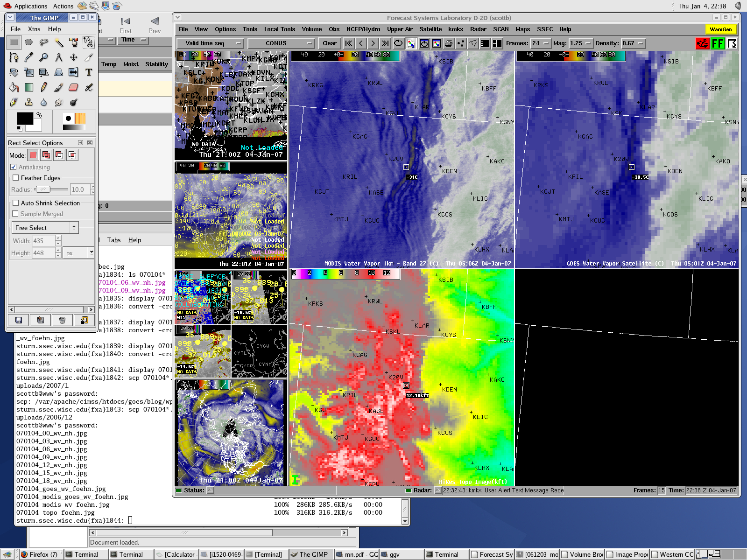
Task: Open the NCEP/Hydro menu
Action: tap(363, 29)
